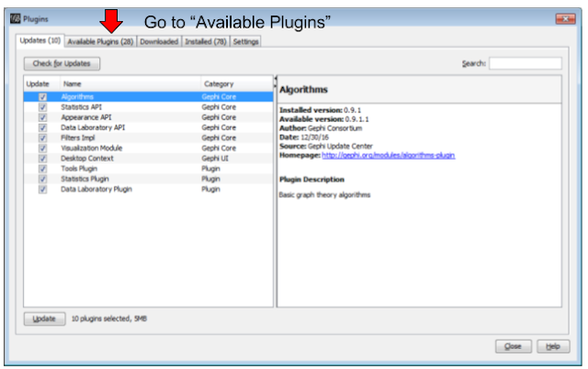Open the Available Plugins (28) tab
588x369 pixels.
100,41
